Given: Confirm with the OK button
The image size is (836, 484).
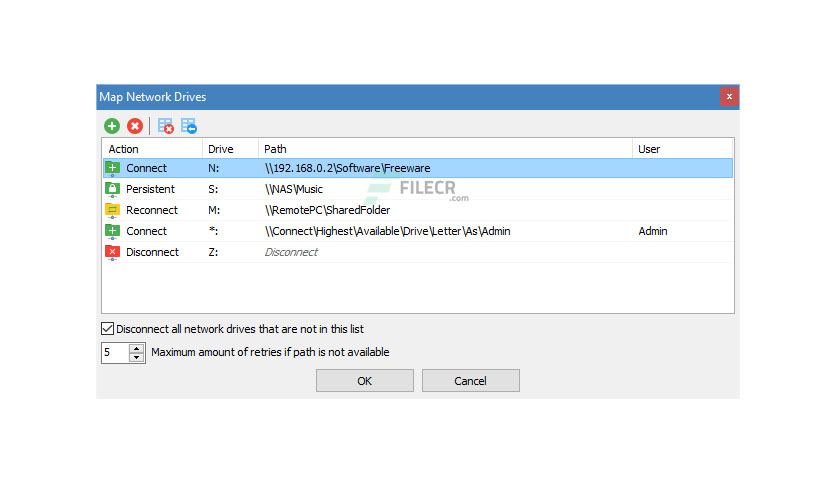Looking at the screenshot, I should (365, 381).
